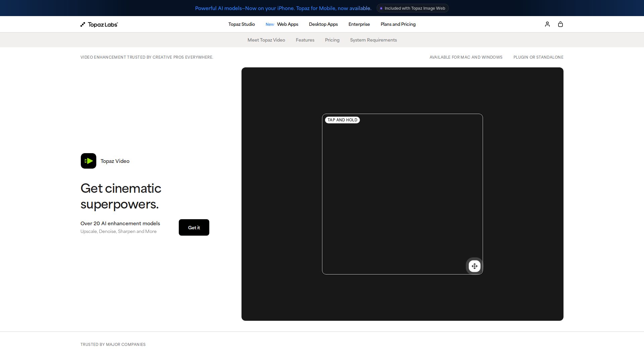Jump to the Pricing section
The width and height of the screenshot is (644, 362).
332,40
